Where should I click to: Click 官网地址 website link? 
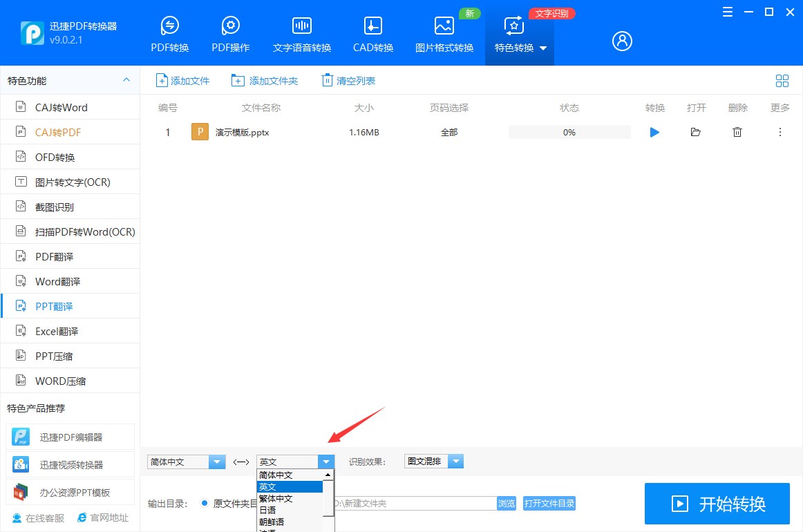point(103,518)
